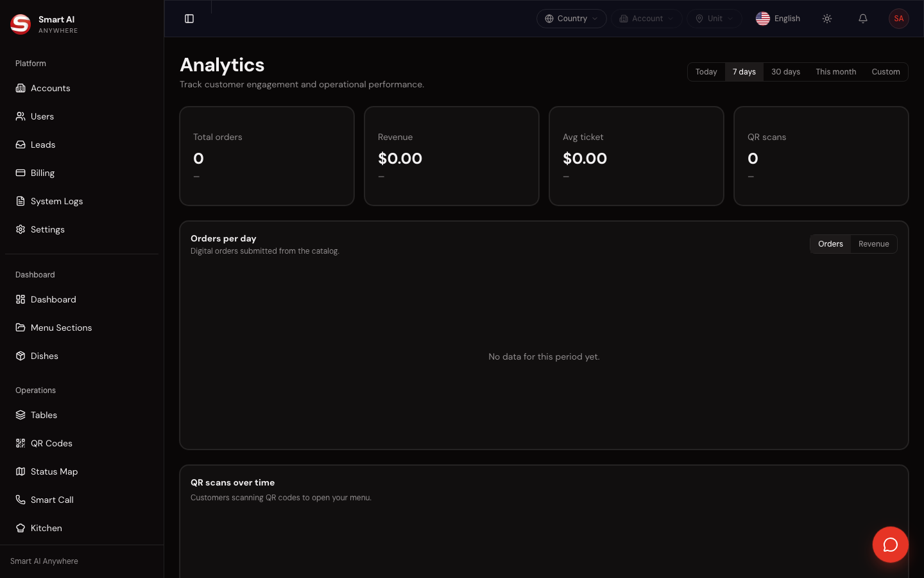Navigate to Smart Call

[x=81, y=500]
